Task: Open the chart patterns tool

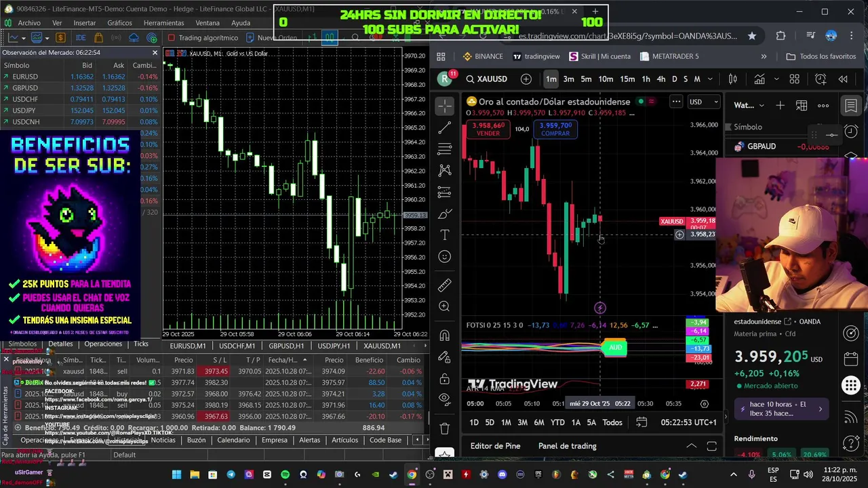Action: pos(445,170)
